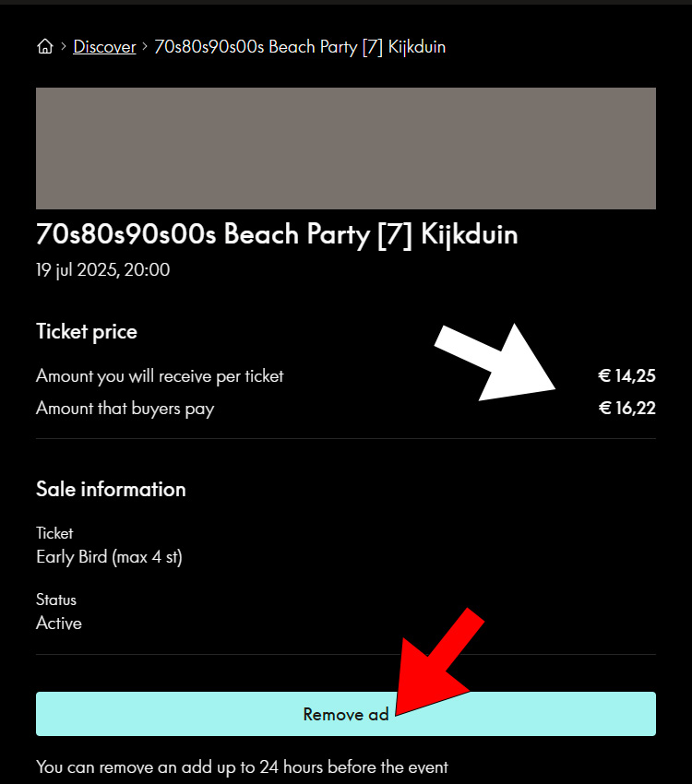Click the grey event banner image
The height and width of the screenshot is (784, 692).
346,148
